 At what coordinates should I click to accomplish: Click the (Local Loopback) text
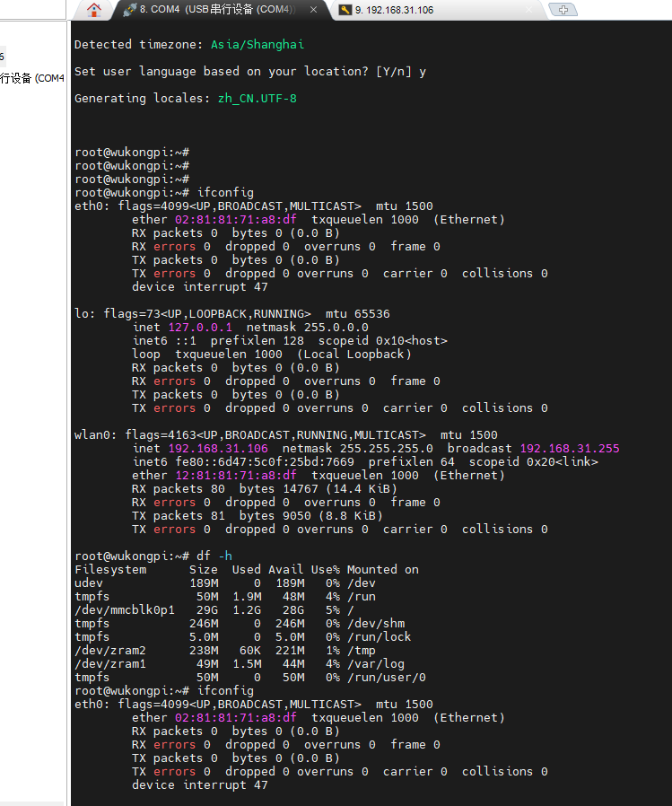[x=354, y=355]
